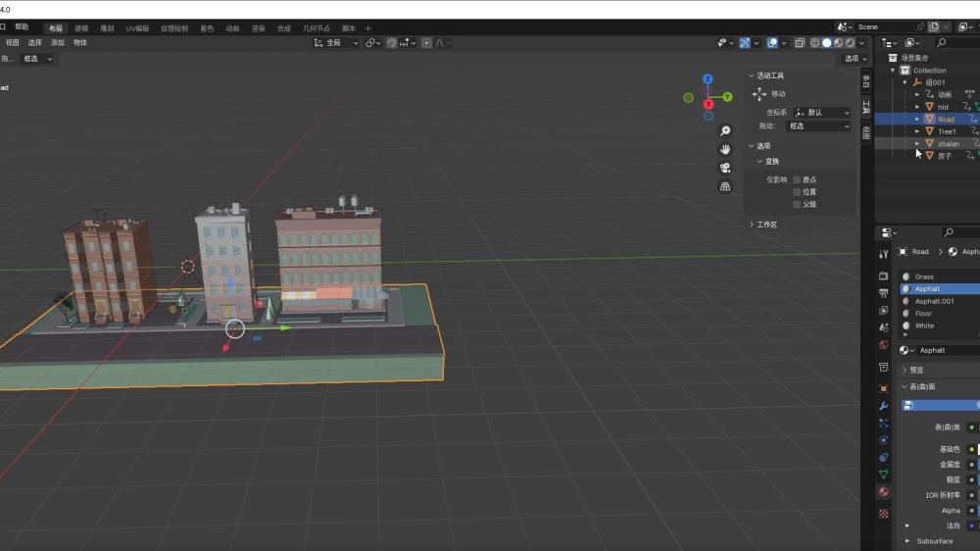Toggle X-ray mode in viewport header
This screenshot has height=551, width=980.
click(800, 43)
